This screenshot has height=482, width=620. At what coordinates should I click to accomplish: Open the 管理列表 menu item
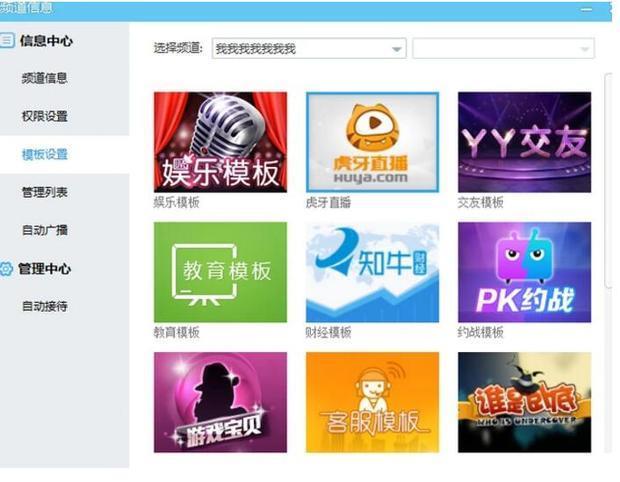45,192
